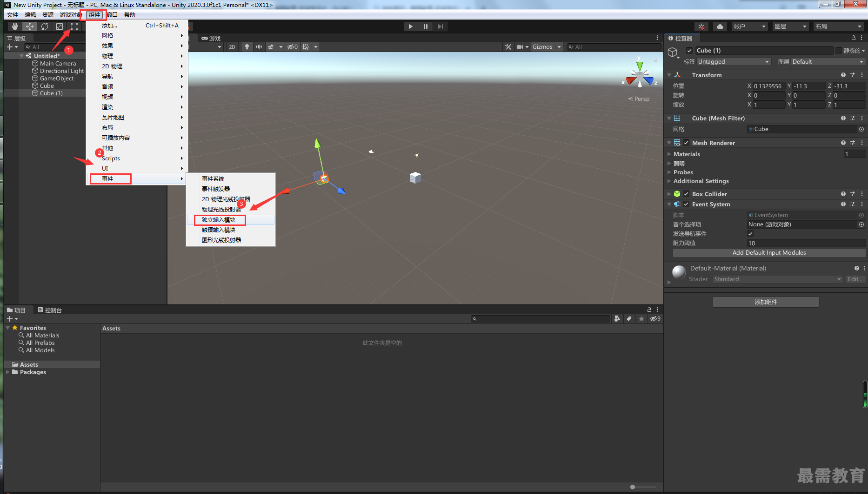Screen dimensions: 868x494
Task: Open the collaborate status icon
Action: click(x=701, y=26)
